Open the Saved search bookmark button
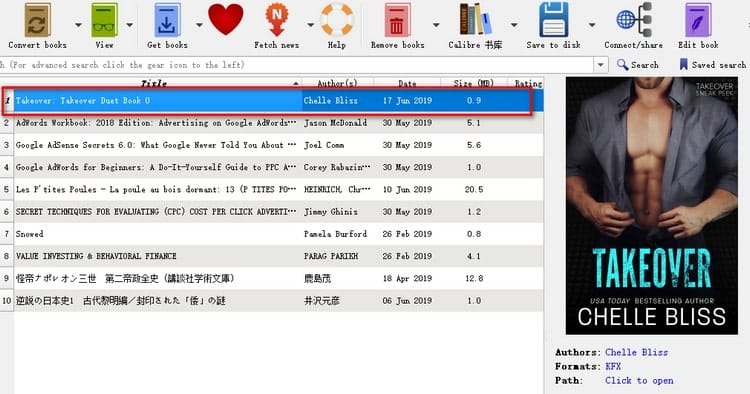The height and width of the screenshot is (394, 750). point(713,65)
